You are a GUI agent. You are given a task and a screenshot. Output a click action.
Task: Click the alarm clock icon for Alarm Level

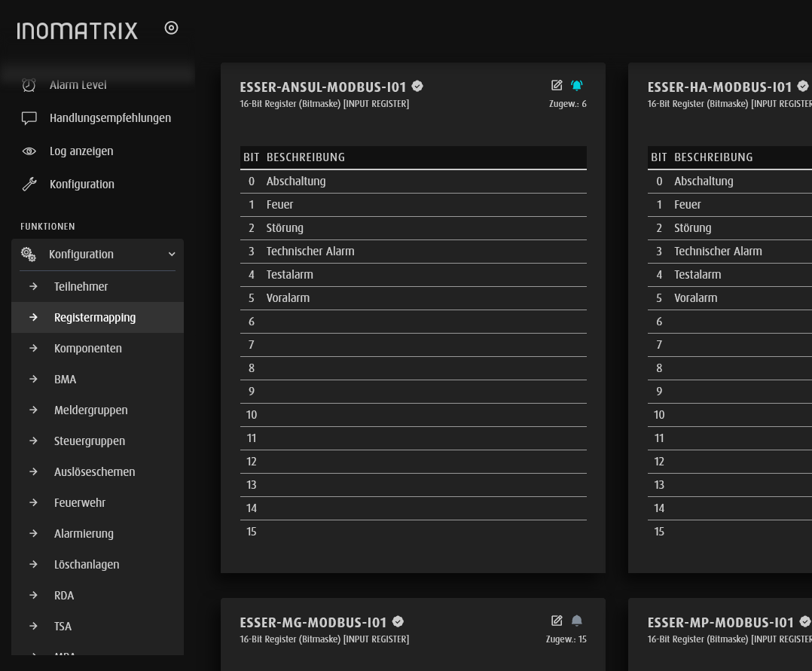tap(29, 85)
